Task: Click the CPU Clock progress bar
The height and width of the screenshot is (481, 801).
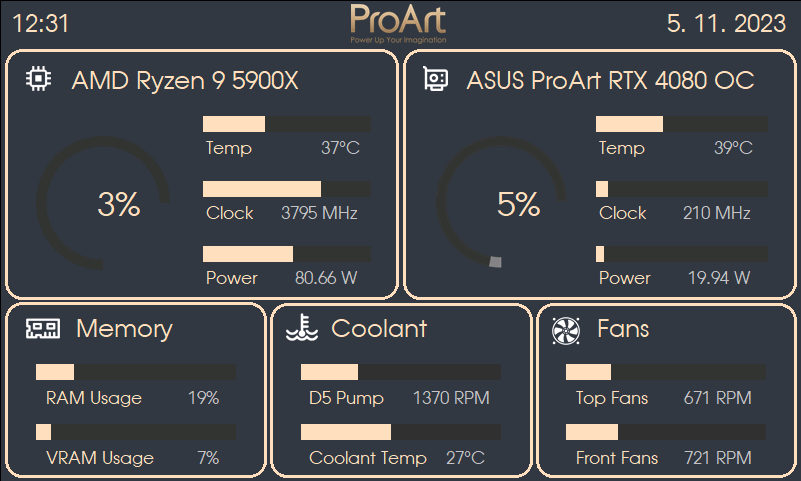Action: pyautogui.click(x=287, y=189)
